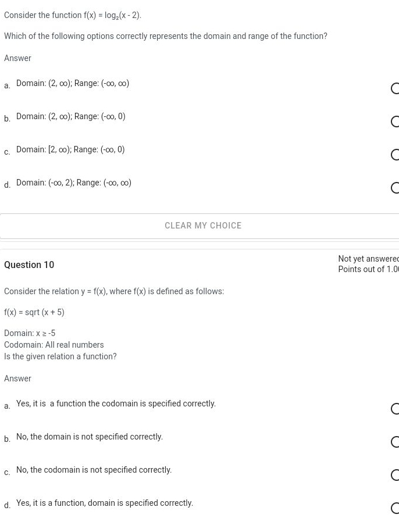Click answer text 'Domain: (2, ∞); Range: (-∞, ∞)'
Viewport: 399px width, 532px height.
73,84
